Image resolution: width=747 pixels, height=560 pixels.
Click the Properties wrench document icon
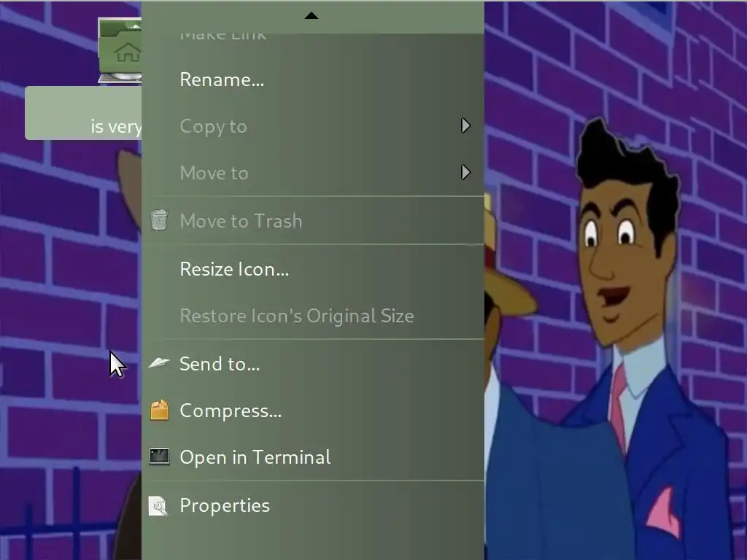click(158, 506)
